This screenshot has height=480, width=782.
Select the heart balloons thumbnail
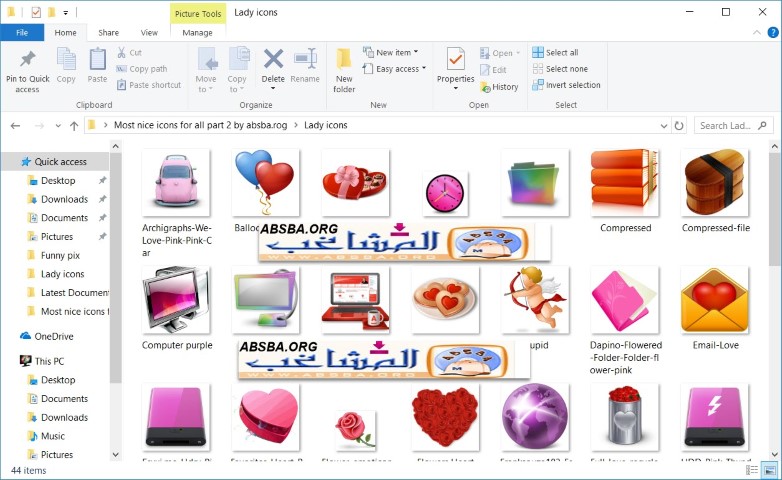click(x=266, y=182)
